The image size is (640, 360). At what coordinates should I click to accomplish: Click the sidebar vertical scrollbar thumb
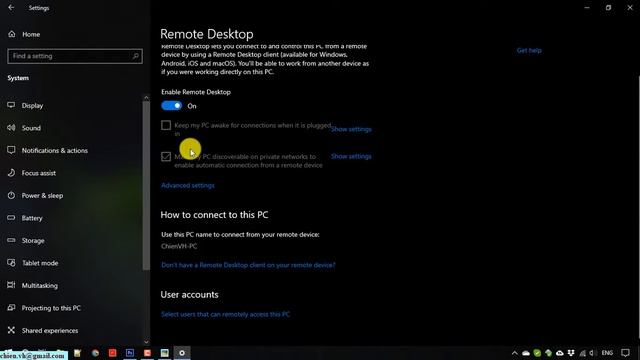tap(147, 186)
